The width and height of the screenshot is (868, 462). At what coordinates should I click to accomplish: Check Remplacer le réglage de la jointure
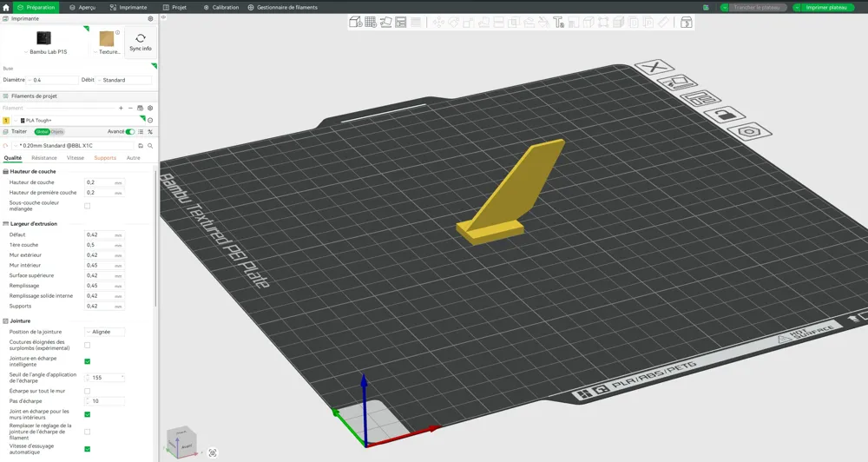point(87,432)
